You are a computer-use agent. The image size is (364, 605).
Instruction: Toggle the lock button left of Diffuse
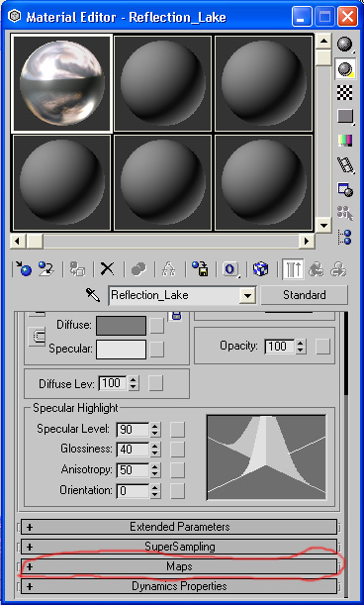pyautogui.click(x=37, y=336)
